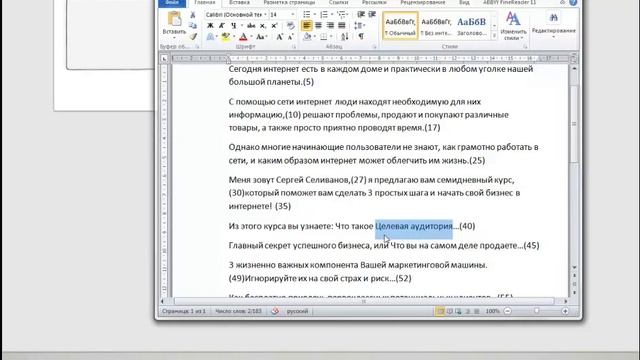Switch to the Разметка страницы tab
This screenshot has height=360, width=640.
(x=289, y=3)
